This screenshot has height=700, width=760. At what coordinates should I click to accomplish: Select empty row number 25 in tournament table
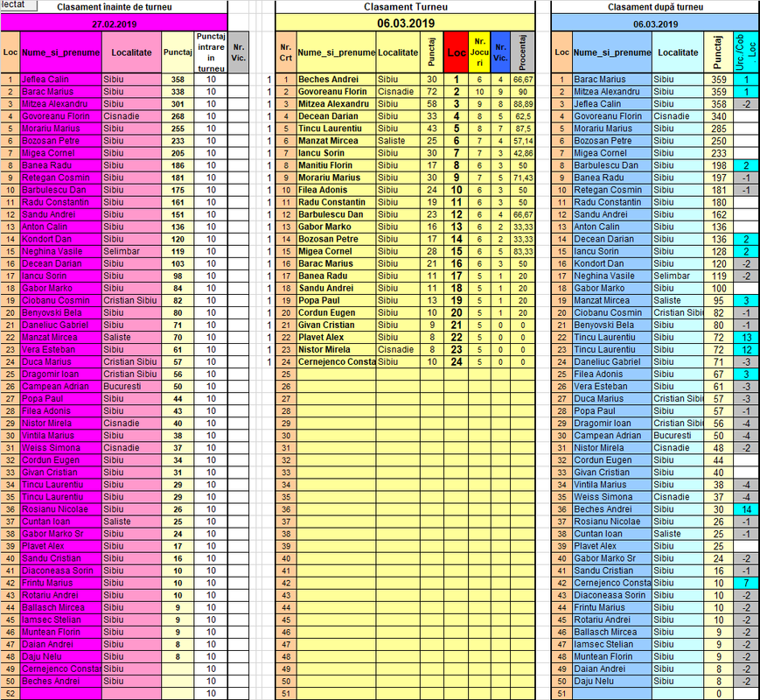click(x=286, y=374)
